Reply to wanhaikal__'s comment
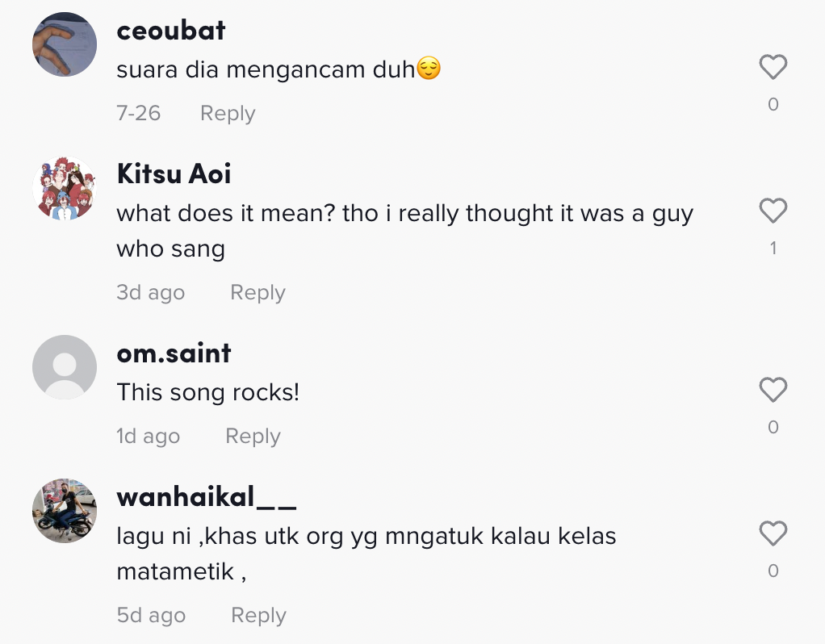The width and height of the screenshot is (825, 644). pyautogui.click(x=258, y=616)
